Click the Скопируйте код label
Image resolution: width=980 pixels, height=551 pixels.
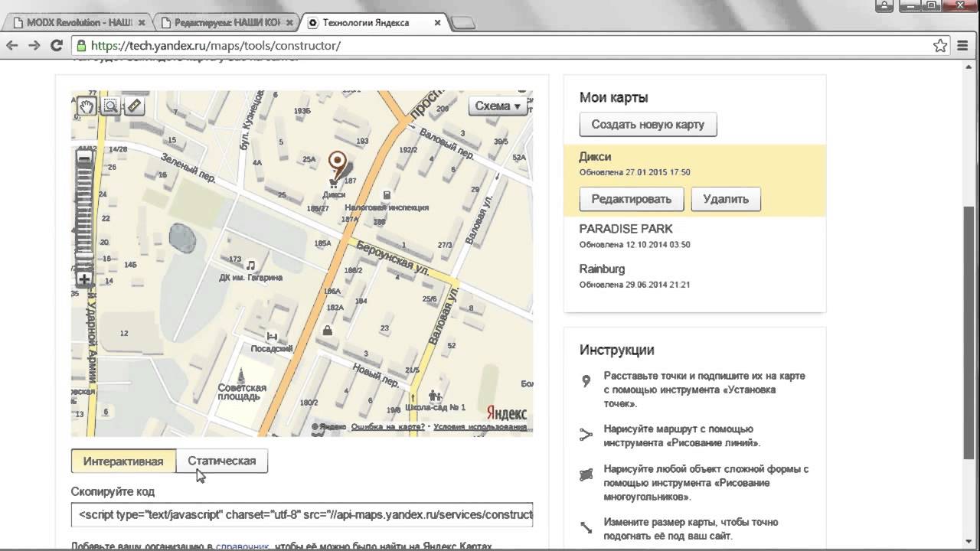click(113, 491)
